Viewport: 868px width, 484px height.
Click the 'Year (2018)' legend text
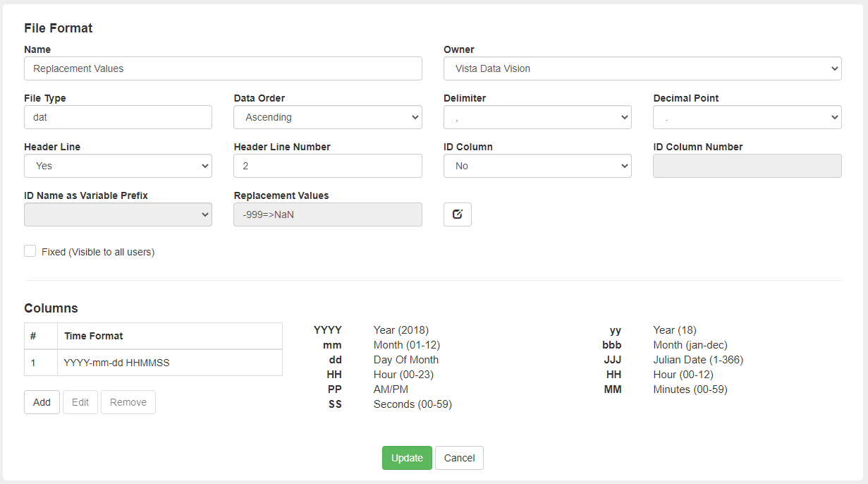pos(401,330)
